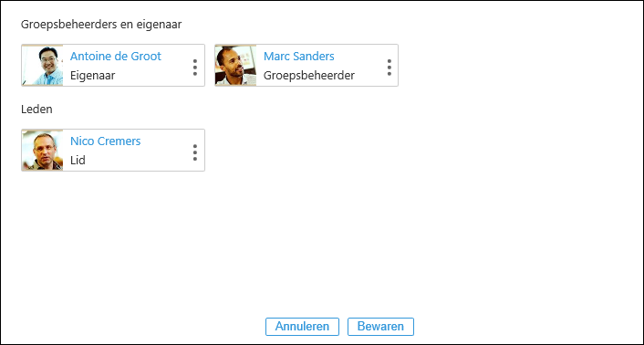644x345 pixels.
Task: Click Antoine de Groot's profile photo
Action: click(x=42, y=66)
